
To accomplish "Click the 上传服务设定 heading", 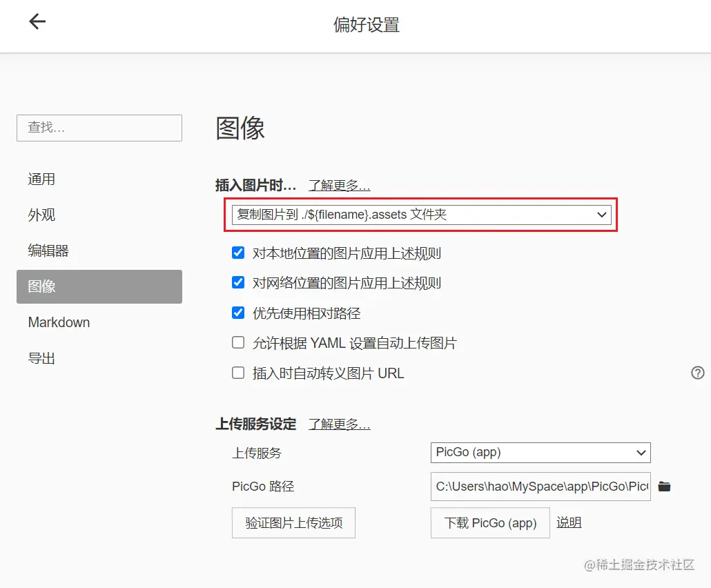I will click(x=255, y=424).
